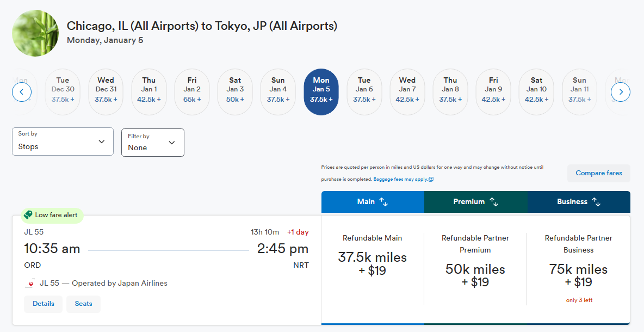Image resolution: width=644 pixels, height=332 pixels.
Task: Select Tue Jan 6 date option
Action: [x=364, y=92]
